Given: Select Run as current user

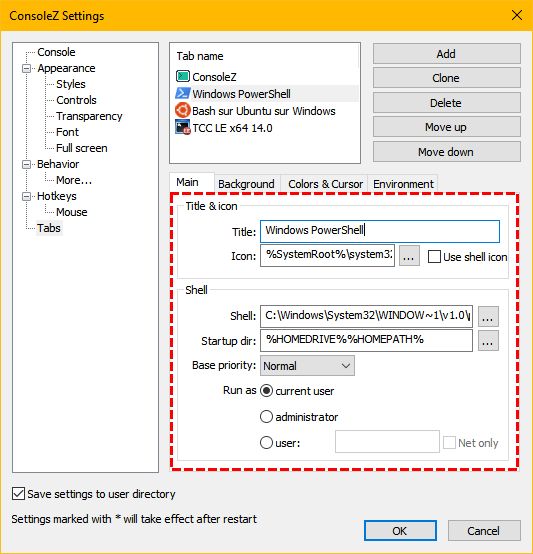Looking at the screenshot, I should click(266, 391).
